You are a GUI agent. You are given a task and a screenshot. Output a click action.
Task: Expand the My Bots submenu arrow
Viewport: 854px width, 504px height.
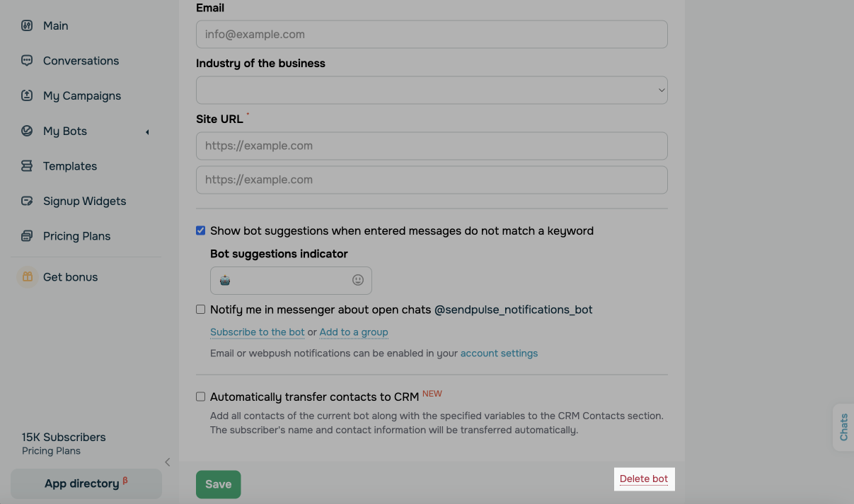[147, 131]
